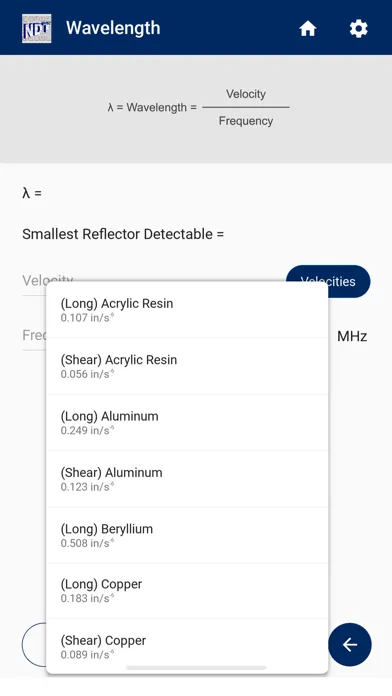
Task: Select (Long) Copper from velocity list
Action: click(187, 591)
